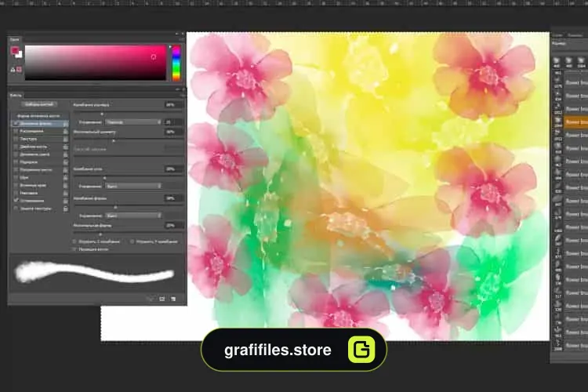Viewport: 588px width, 392px height.
Task: Click lock icon on Двойная кисть row
Action: click(66, 147)
